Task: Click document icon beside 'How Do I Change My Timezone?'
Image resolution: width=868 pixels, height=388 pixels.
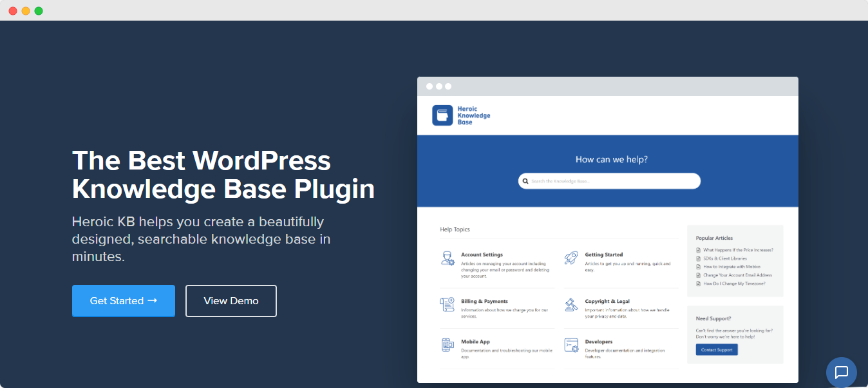Action: click(x=699, y=284)
